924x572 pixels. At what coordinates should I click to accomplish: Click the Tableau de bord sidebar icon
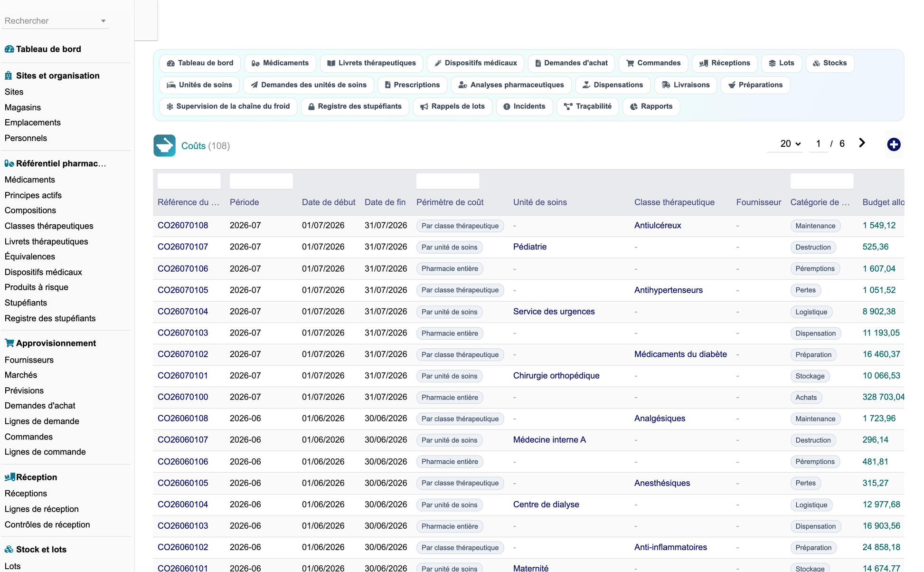[x=9, y=49]
